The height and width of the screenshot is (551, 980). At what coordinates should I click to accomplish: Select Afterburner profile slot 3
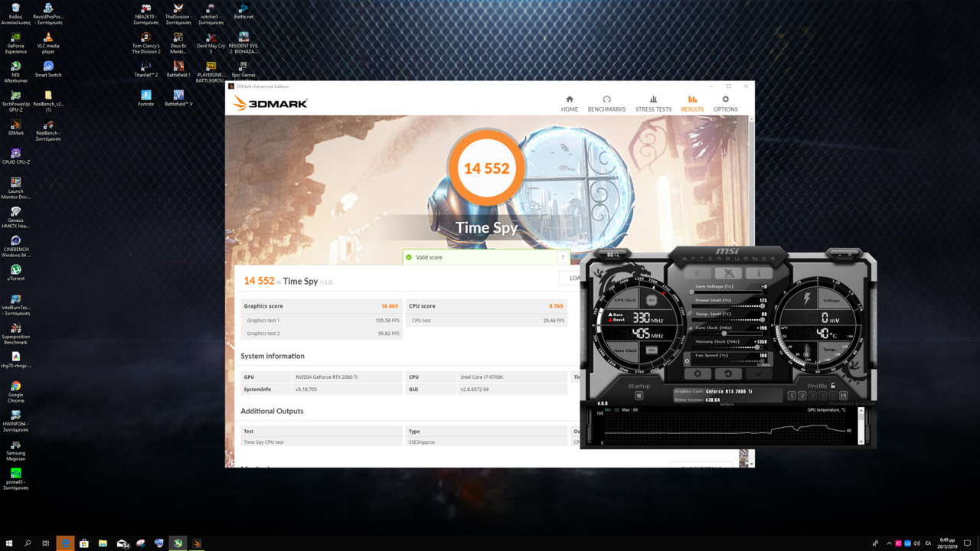(x=812, y=396)
